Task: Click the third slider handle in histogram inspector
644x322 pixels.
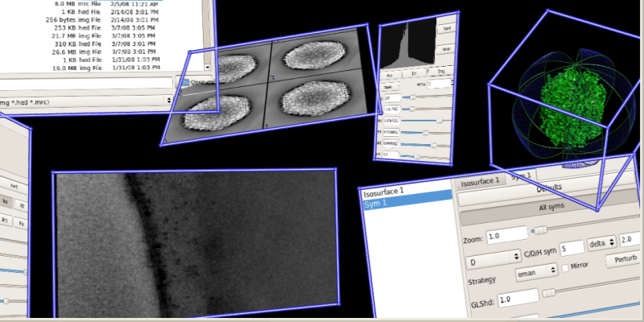Action: (x=439, y=121)
